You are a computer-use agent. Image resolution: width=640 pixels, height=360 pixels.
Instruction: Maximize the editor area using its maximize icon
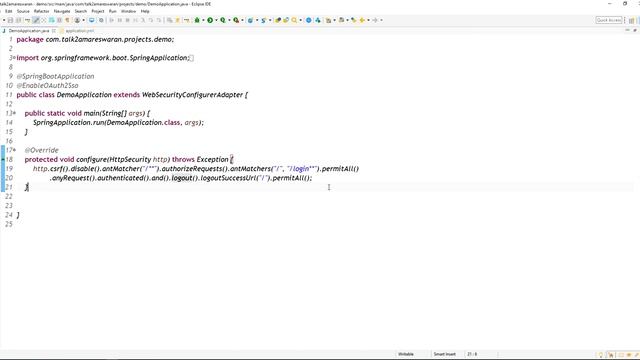[x=635, y=30]
